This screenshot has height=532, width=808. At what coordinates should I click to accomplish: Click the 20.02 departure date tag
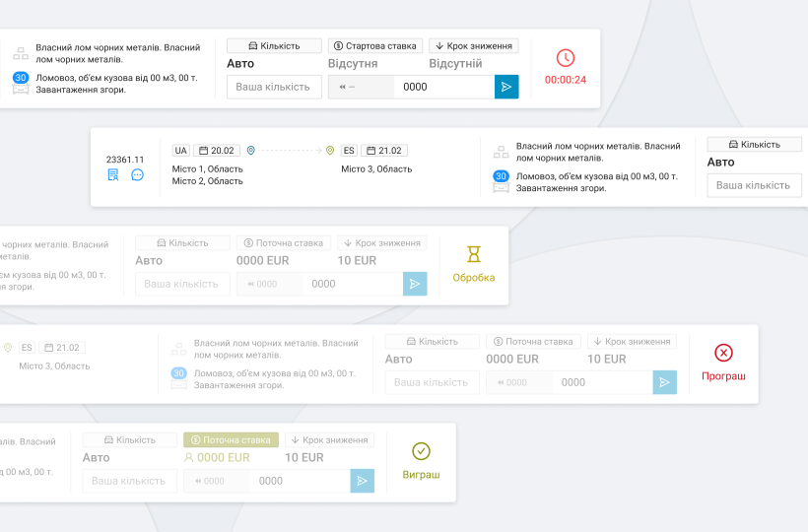216,151
